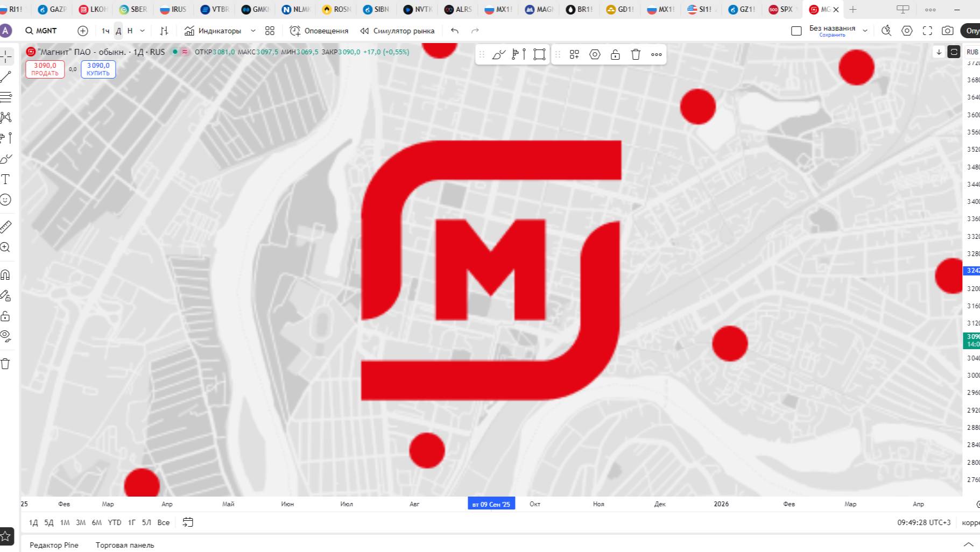Toggle the favorites star toolbar
This screenshot has height=552, width=980.
tap(6, 536)
